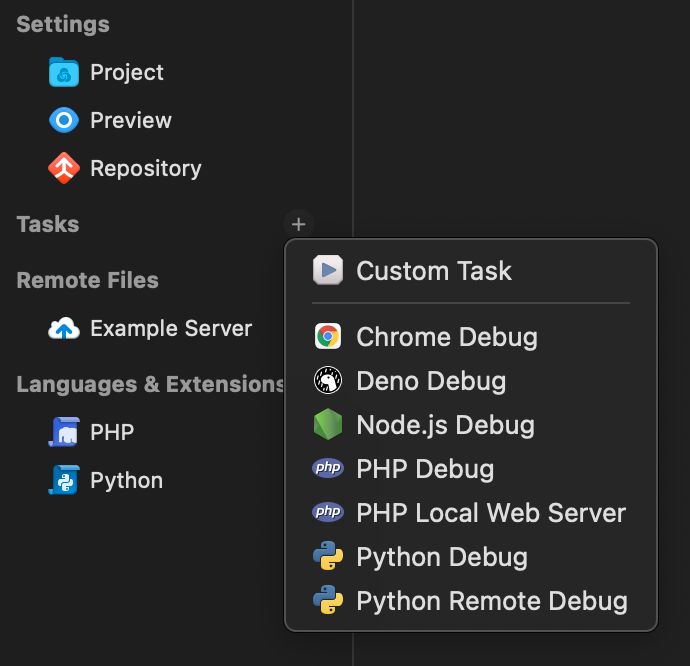690x666 pixels.
Task: Click the plus button beside Tasks
Action: click(298, 224)
